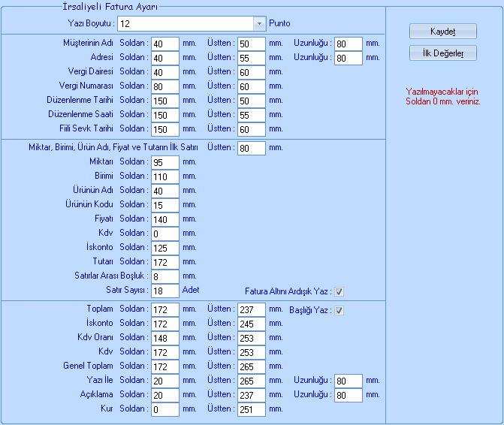Focus Fiyatı Soldan input
Screen dimensions: 504x425
click(x=165, y=220)
